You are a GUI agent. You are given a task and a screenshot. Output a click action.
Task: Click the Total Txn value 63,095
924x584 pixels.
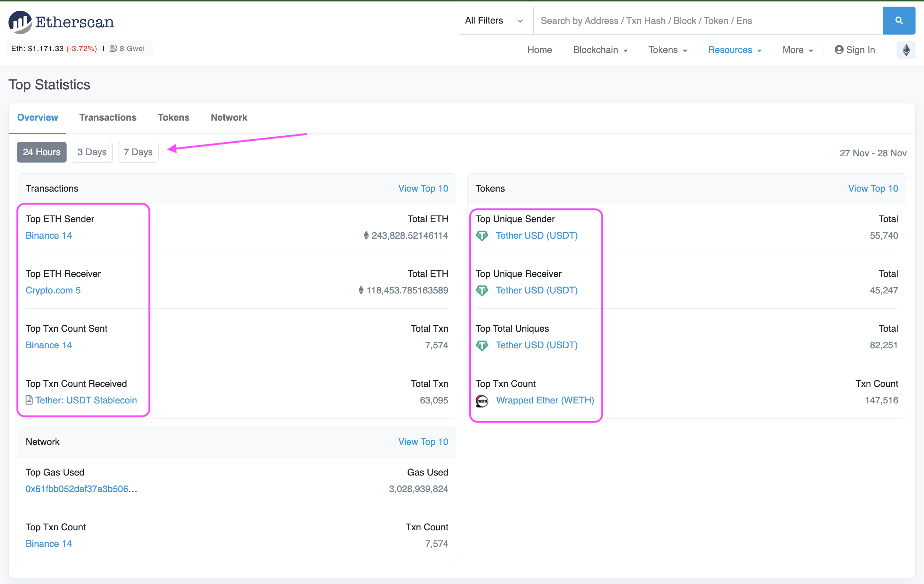(434, 400)
